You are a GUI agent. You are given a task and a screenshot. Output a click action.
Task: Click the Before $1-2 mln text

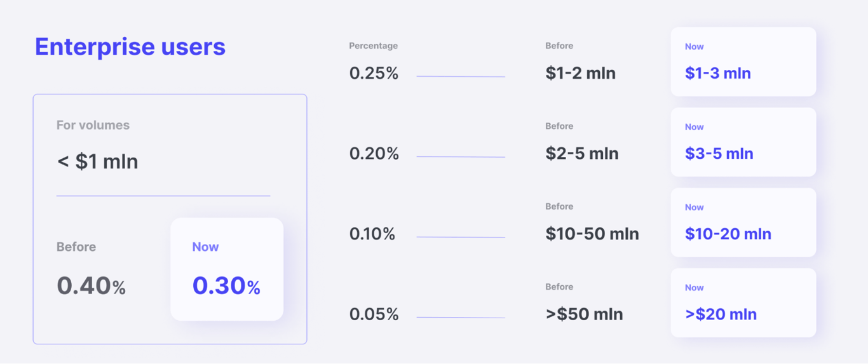(x=580, y=73)
